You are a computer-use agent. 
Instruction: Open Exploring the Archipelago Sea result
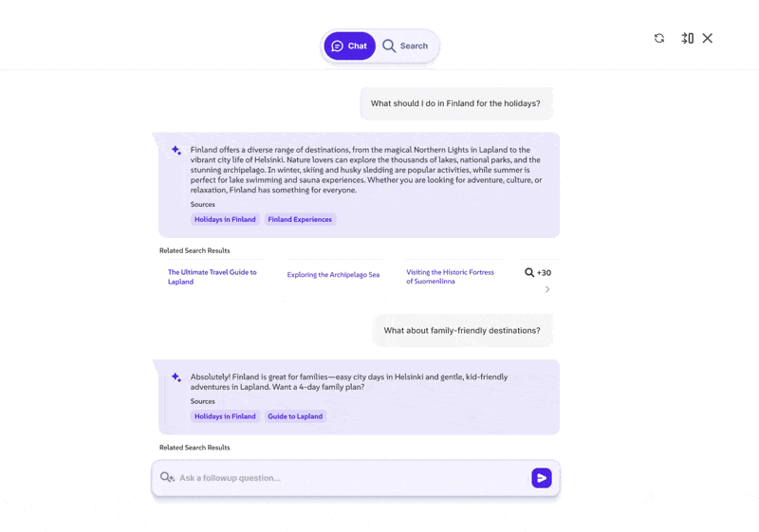(x=333, y=275)
